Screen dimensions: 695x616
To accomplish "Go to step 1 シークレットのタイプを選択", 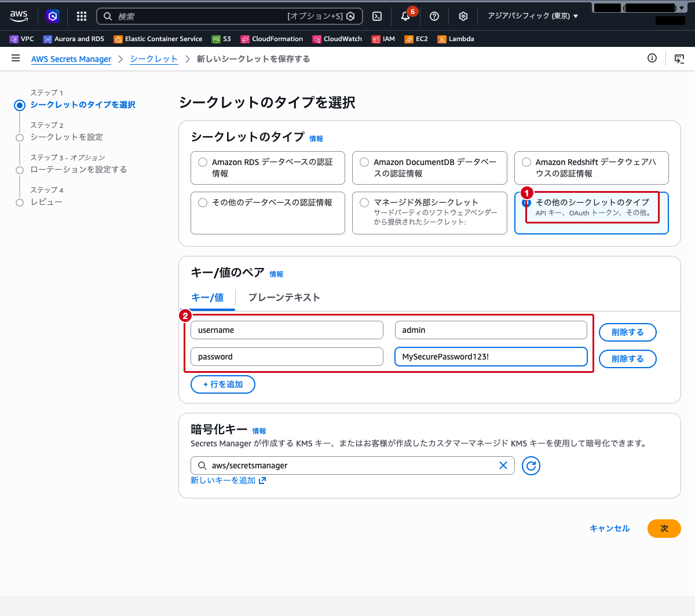I will point(83,105).
